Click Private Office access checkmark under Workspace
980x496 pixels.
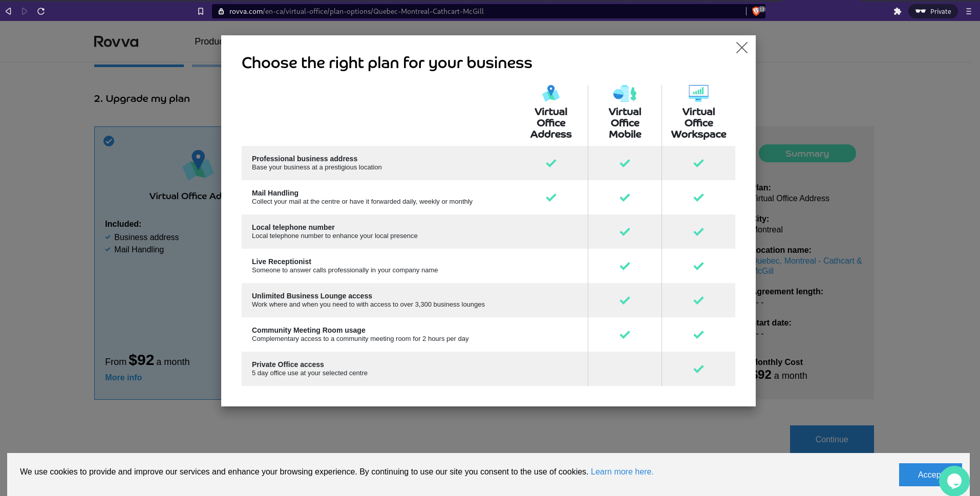tap(698, 369)
